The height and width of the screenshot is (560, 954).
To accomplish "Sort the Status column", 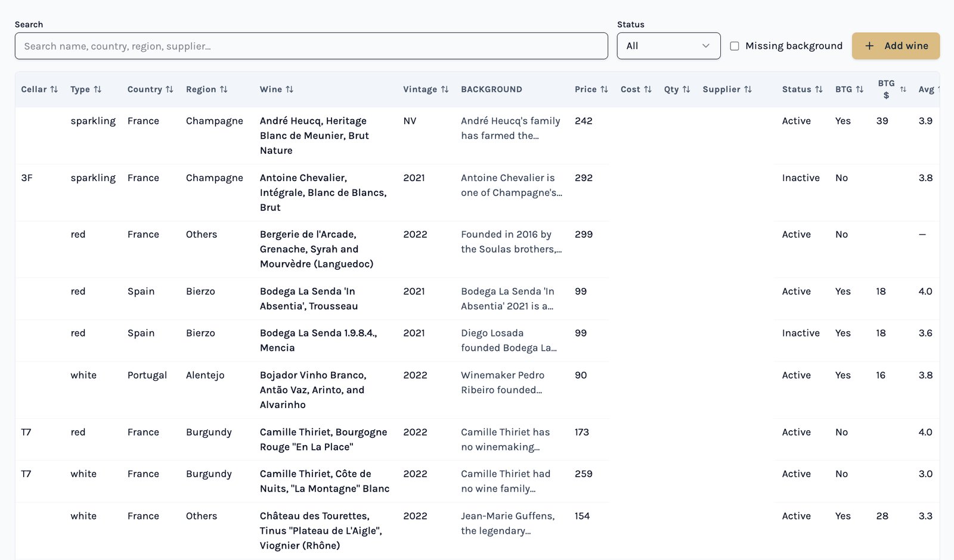I will pyautogui.click(x=803, y=89).
